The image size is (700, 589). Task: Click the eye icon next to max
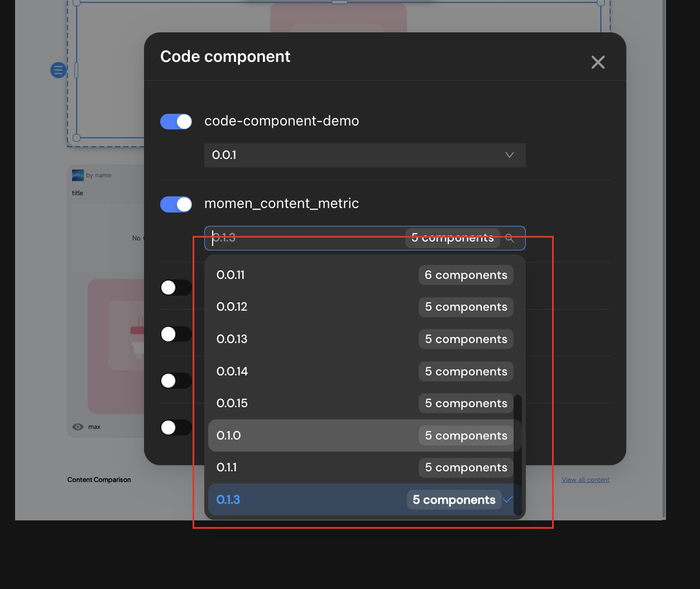click(78, 427)
